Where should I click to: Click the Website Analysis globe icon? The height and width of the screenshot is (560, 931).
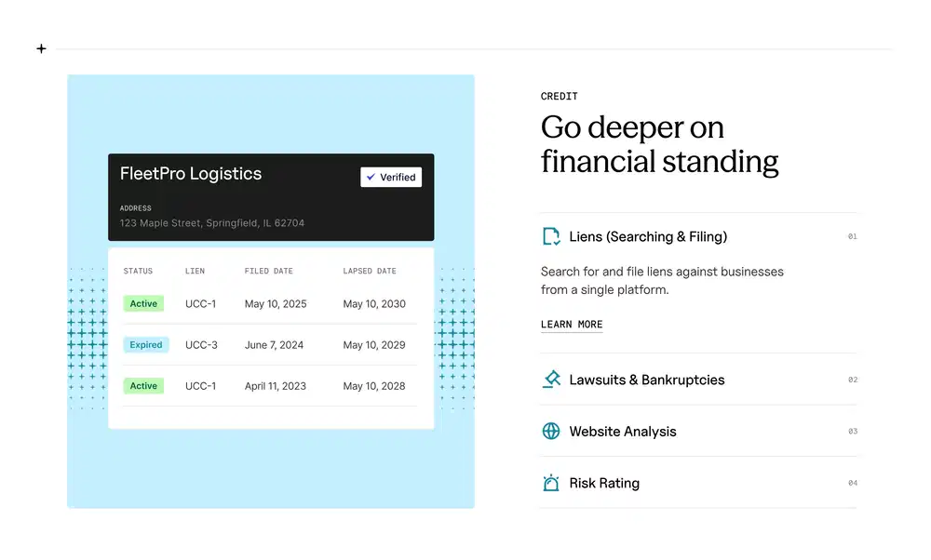(x=551, y=432)
